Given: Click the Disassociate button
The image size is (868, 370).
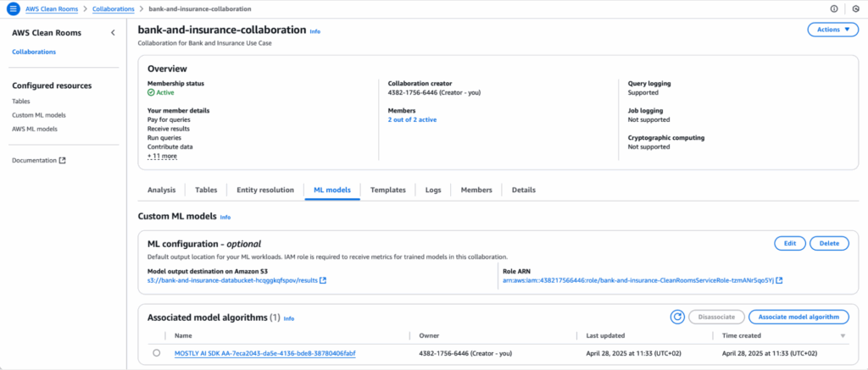Looking at the screenshot, I should click(x=717, y=317).
